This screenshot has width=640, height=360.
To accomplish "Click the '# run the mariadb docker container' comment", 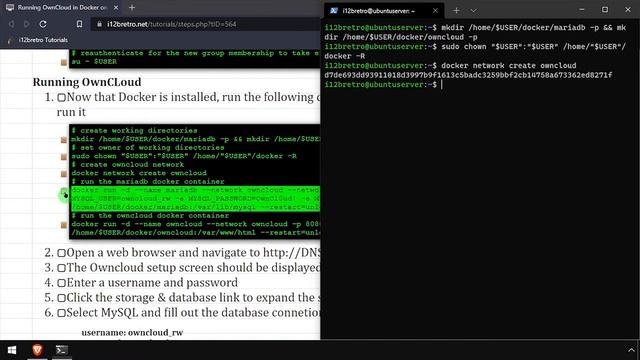I will [x=148, y=182].
